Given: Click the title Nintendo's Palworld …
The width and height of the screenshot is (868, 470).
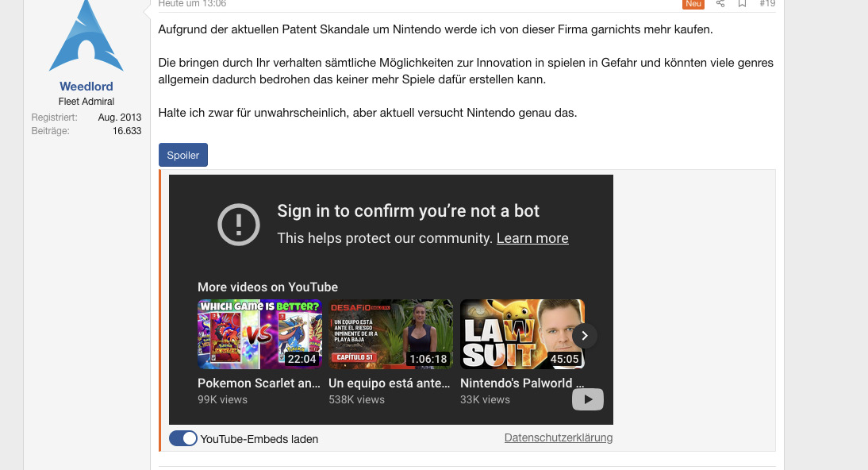Looking at the screenshot, I should [x=522, y=383].
